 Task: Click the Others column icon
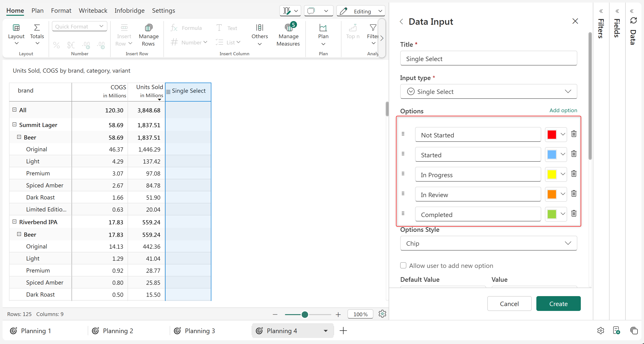259,28
